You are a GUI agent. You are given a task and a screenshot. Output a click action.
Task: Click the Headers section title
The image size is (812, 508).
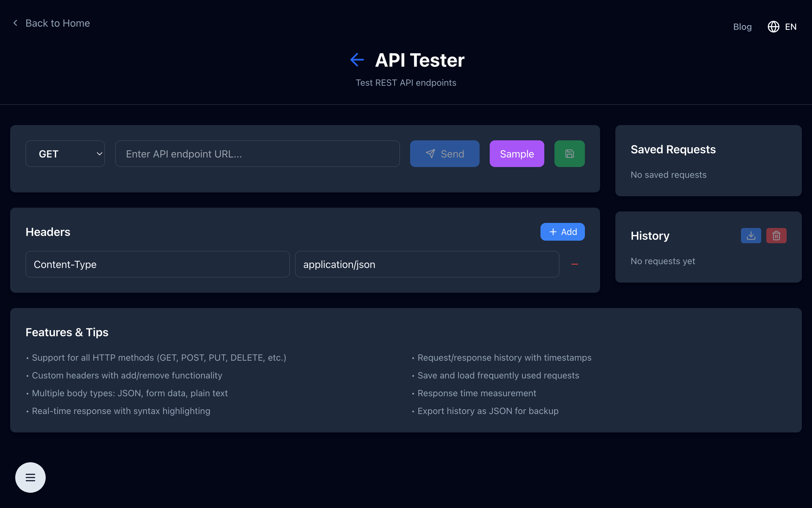pyautogui.click(x=48, y=232)
